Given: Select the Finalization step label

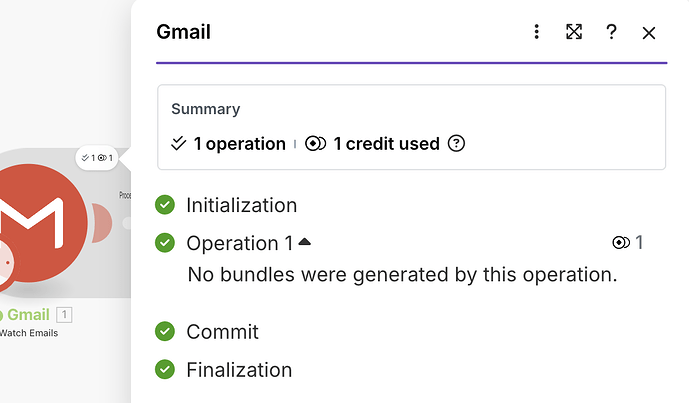Looking at the screenshot, I should 239,369.
